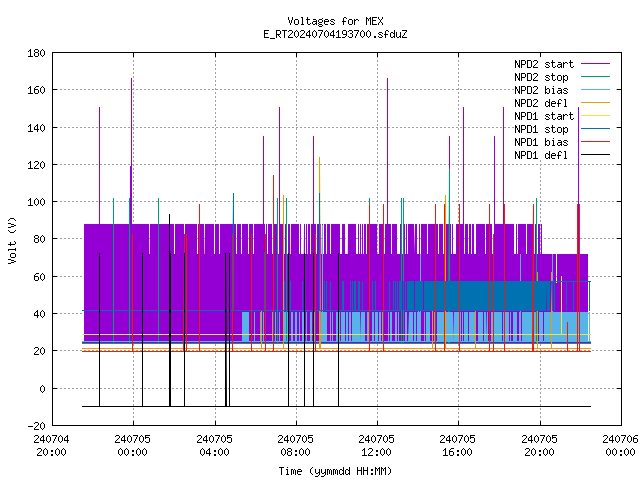640x480 pixels.
Task: Click the Voltages for MEX title
Action: coord(335,21)
